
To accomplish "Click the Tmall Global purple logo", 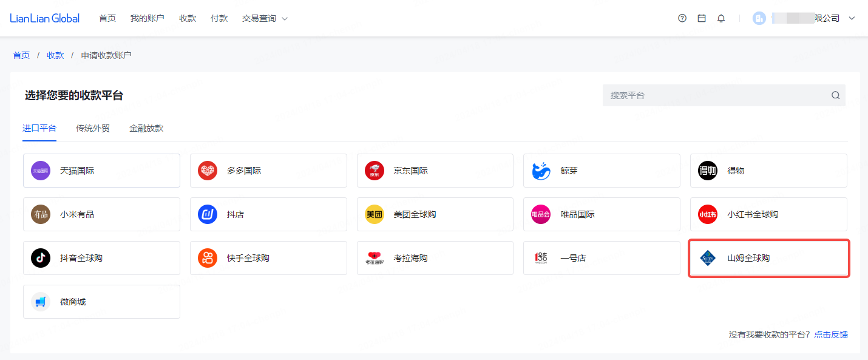I will (41, 171).
